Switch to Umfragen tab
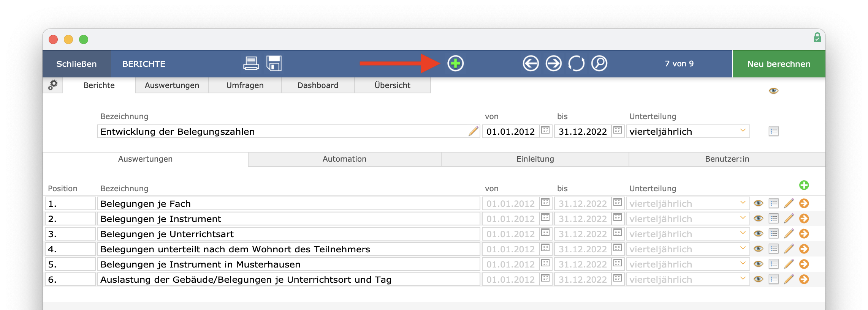Screen dimensions: 868x310 point(245,85)
